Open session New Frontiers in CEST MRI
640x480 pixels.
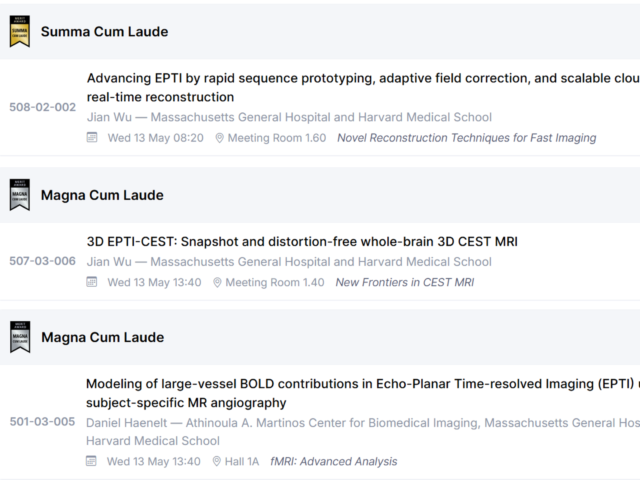click(x=405, y=282)
